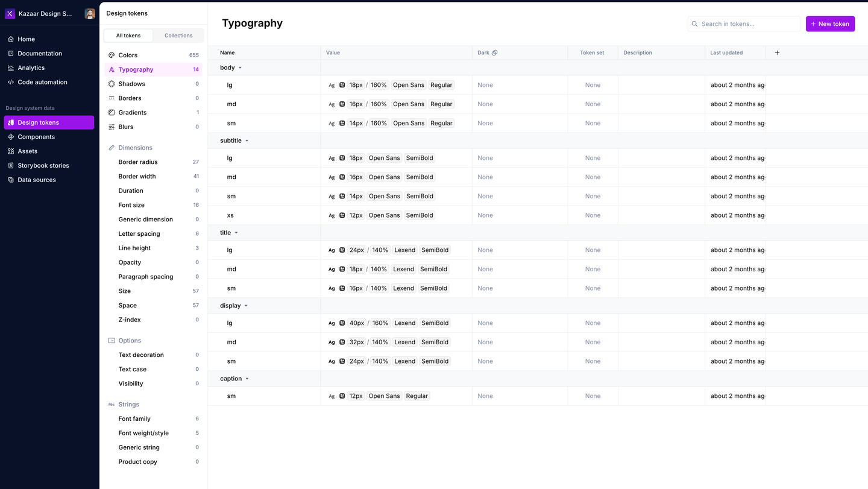Open the user avatar menu
The height and width of the screenshot is (489, 868).
coord(90,14)
